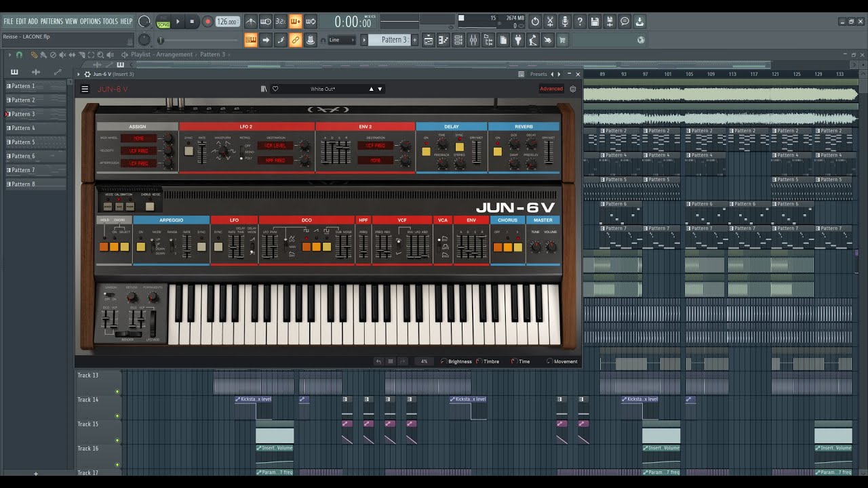Enable the loop recording icon
This screenshot has height=488, width=868.
tap(311, 22)
